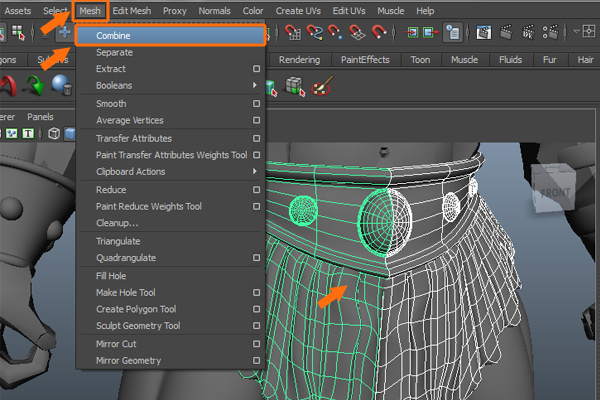Image resolution: width=600 pixels, height=400 pixels.
Task: Open the option box beside Smooth
Action: (x=256, y=104)
